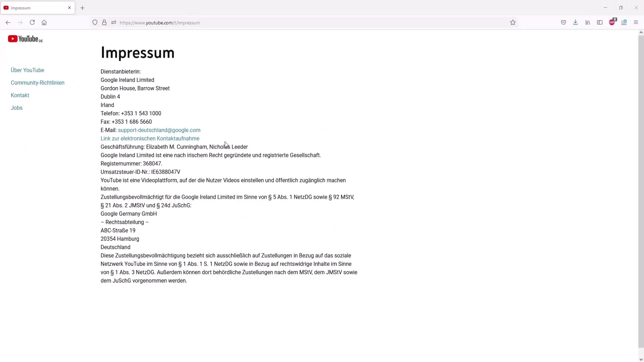Click the Firefox sidebar panel icon
Image resolution: width=644 pixels, height=362 pixels.
pyautogui.click(x=601, y=22)
